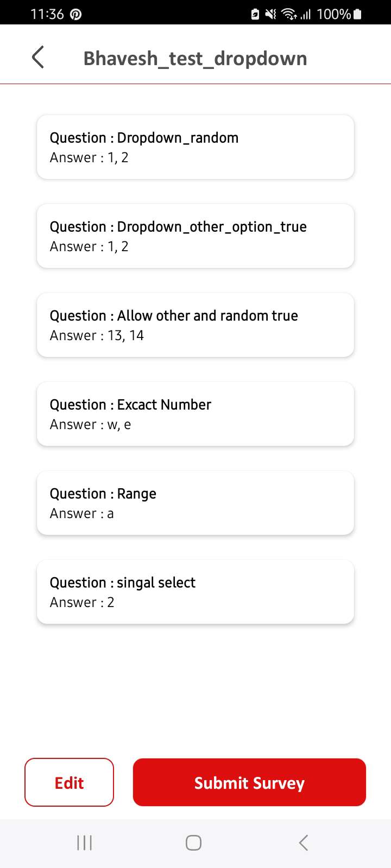The width and height of the screenshot is (391, 868).
Task: Open the Dropdown_other_option_true answer card
Action: point(195,236)
